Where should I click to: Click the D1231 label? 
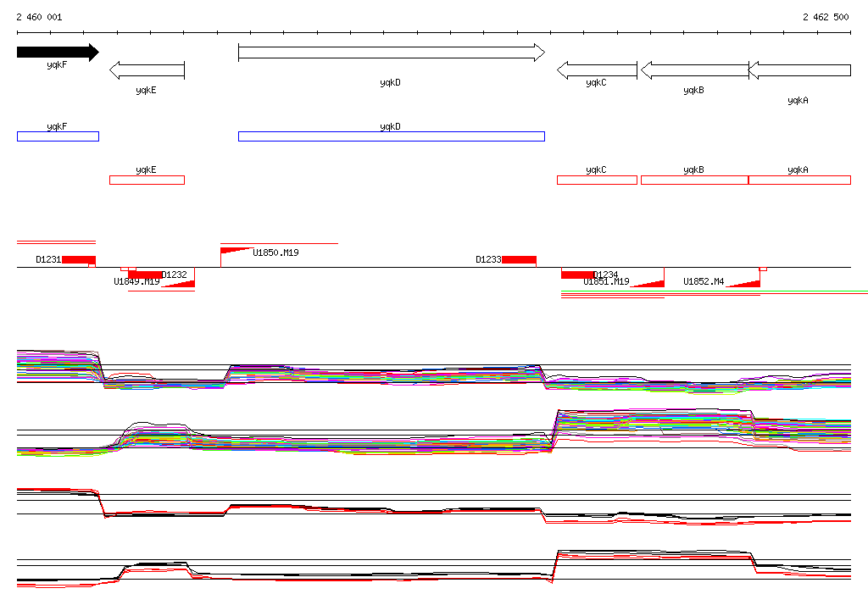(x=48, y=259)
